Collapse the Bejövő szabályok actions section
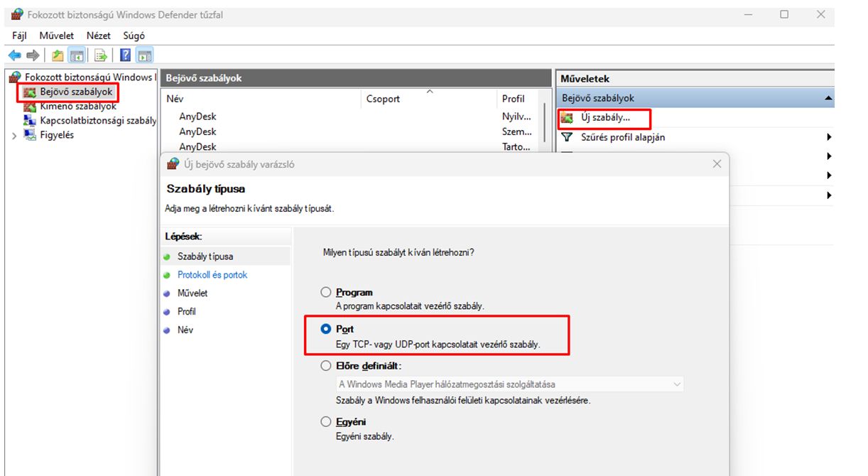 (x=828, y=99)
